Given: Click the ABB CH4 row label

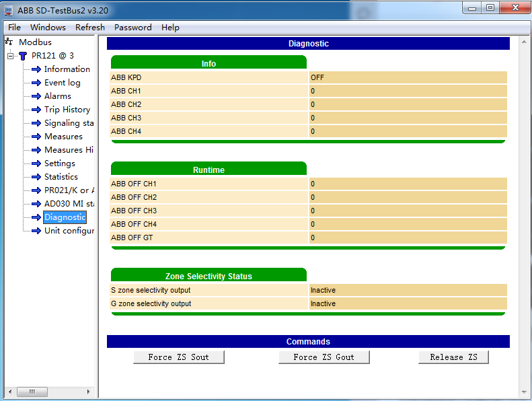Looking at the screenshot, I should pyautogui.click(x=126, y=131).
